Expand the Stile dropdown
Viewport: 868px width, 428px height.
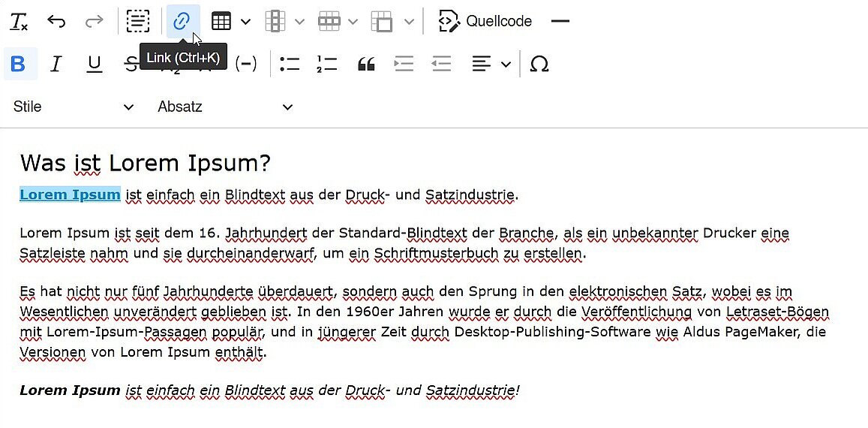click(74, 107)
